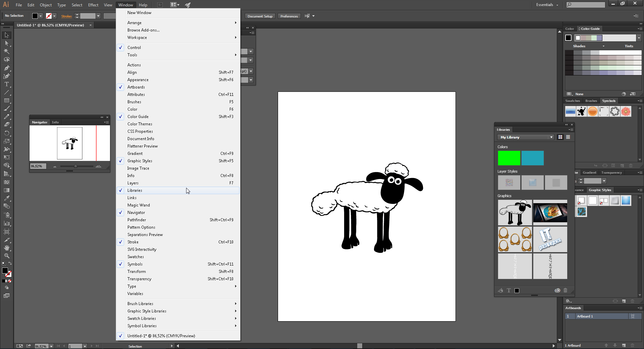Select the splatter symbol in Symbols panel
This screenshot has height=349, width=644.
pos(581,111)
